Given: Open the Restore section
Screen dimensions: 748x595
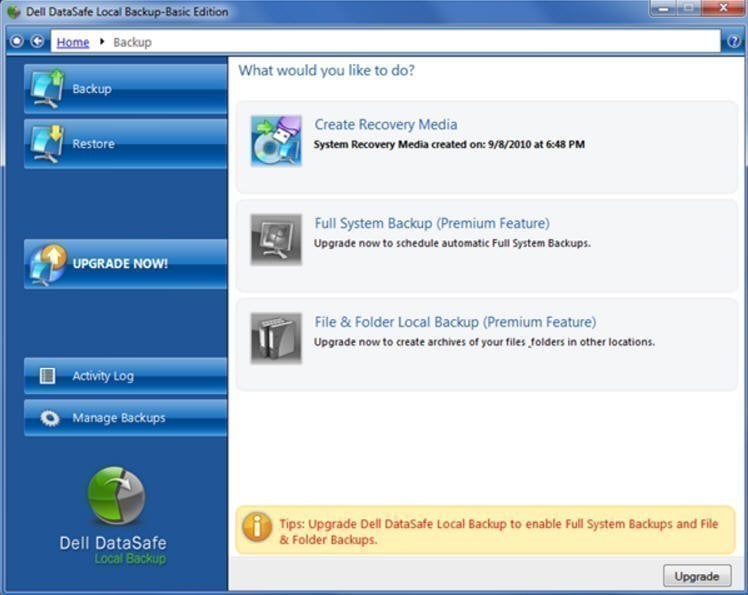Looking at the screenshot, I should click(x=125, y=144).
